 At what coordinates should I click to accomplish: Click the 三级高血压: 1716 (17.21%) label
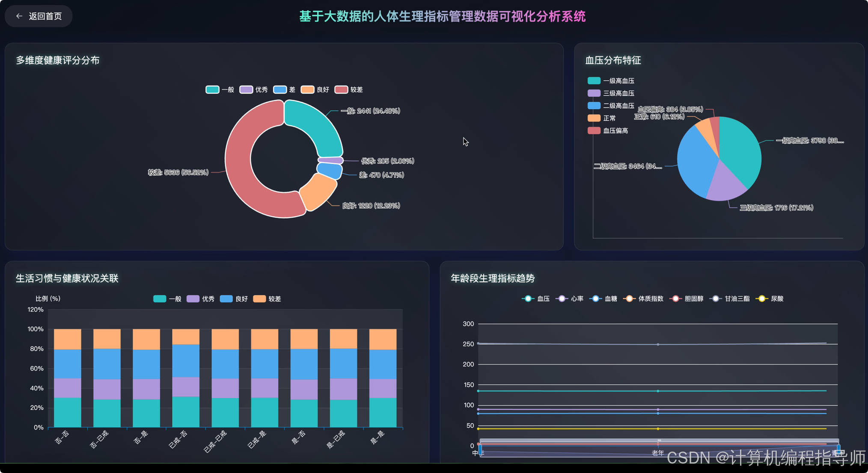click(776, 207)
